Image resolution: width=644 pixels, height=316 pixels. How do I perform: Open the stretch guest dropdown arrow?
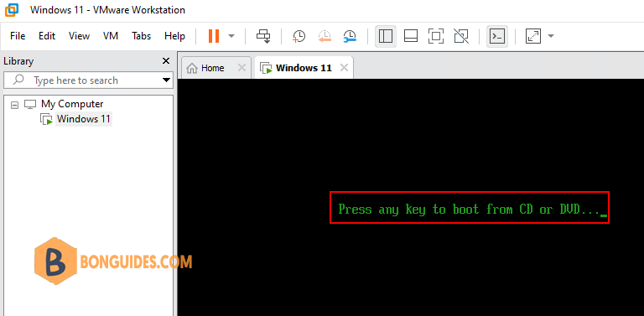pos(551,36)
